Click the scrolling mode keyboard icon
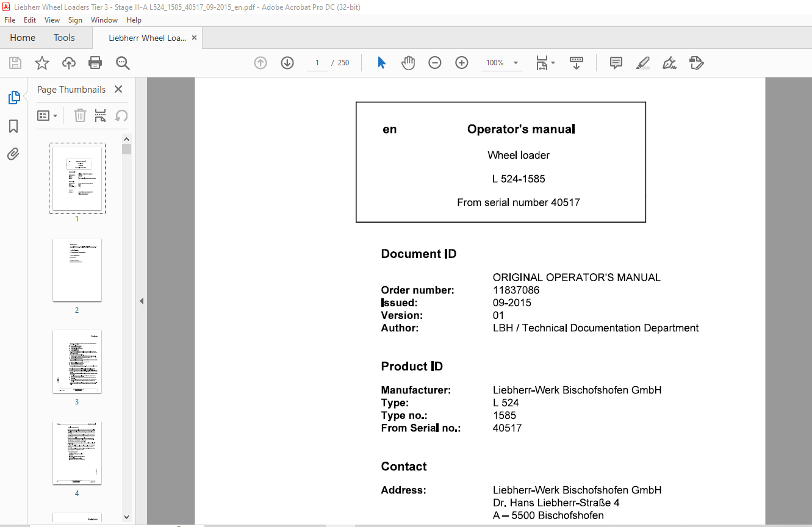 (577, 63)
